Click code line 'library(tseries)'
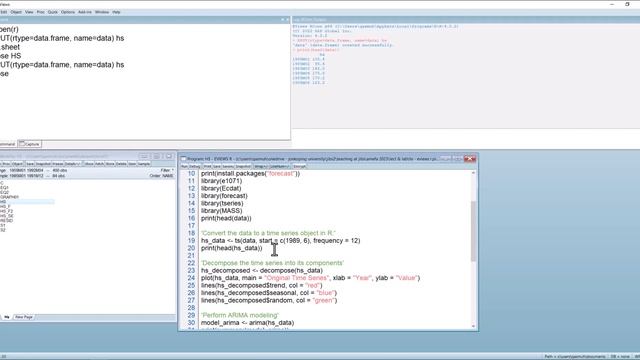 coord(222,203)
